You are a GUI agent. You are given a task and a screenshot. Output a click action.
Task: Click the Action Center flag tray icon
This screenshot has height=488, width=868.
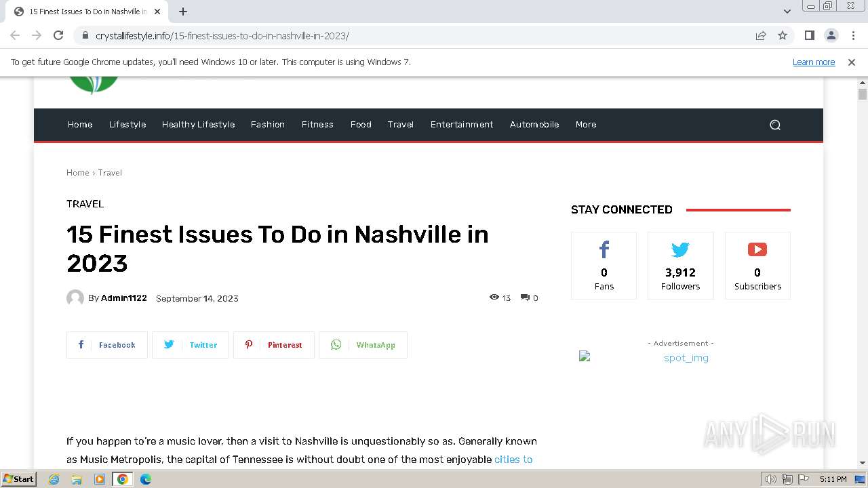803,479
